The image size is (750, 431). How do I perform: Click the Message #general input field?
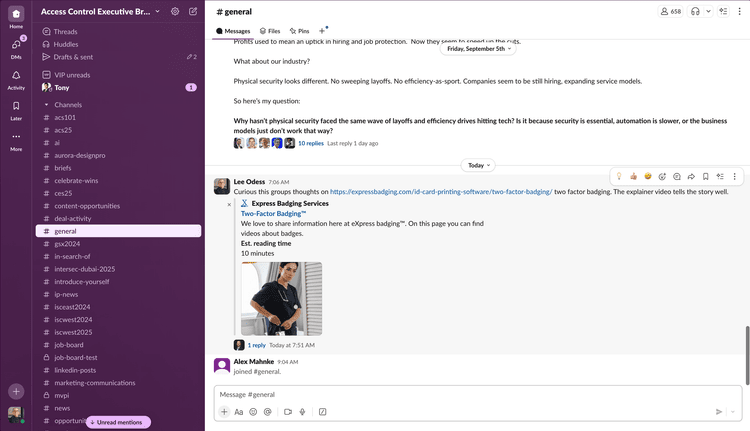pyautogui.click(x=478, y=395)
